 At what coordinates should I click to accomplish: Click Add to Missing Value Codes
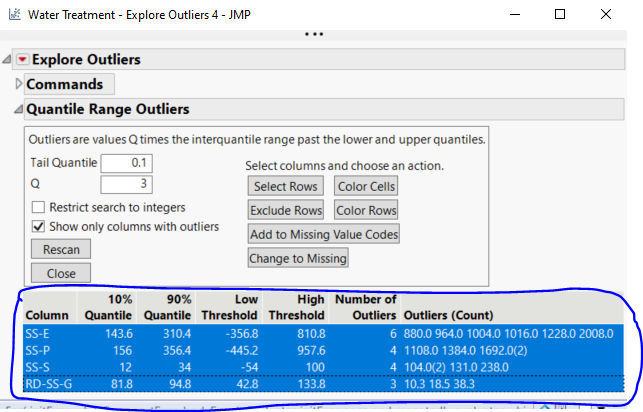click(x=324, y=234)
